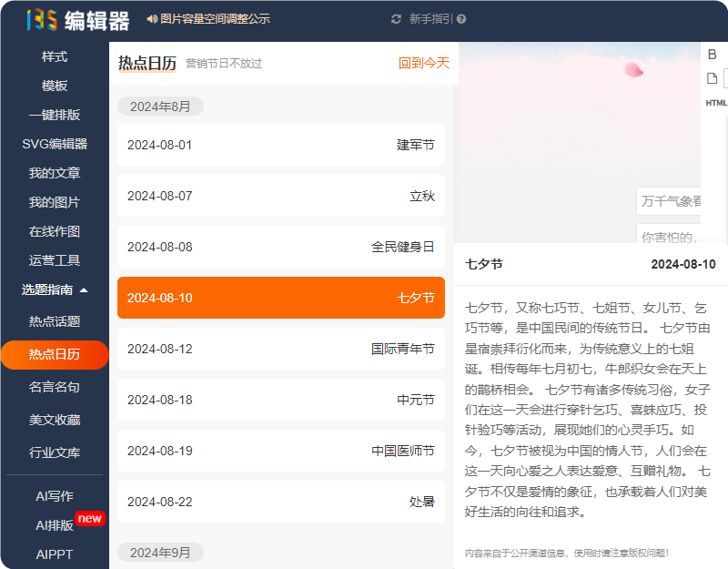Open 图片容量空间调整公示 announcement
This screenshot has width=728, height=569.
click(215, 19)
